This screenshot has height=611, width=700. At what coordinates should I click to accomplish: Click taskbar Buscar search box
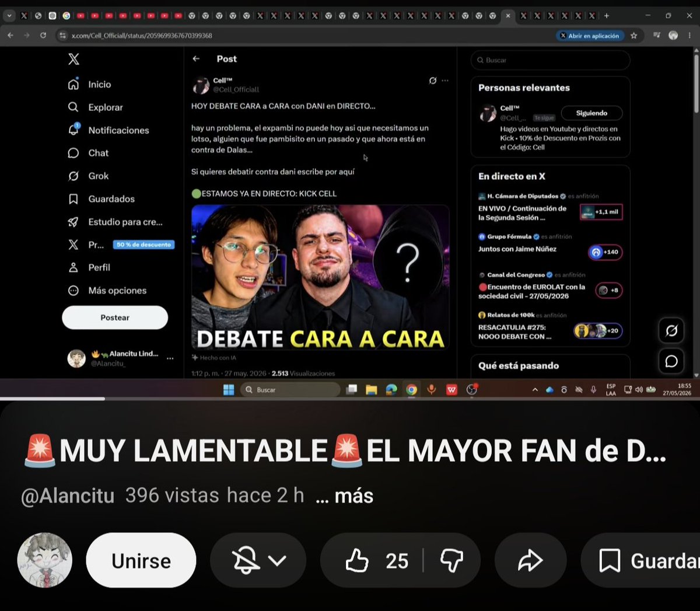click(290, 390)
